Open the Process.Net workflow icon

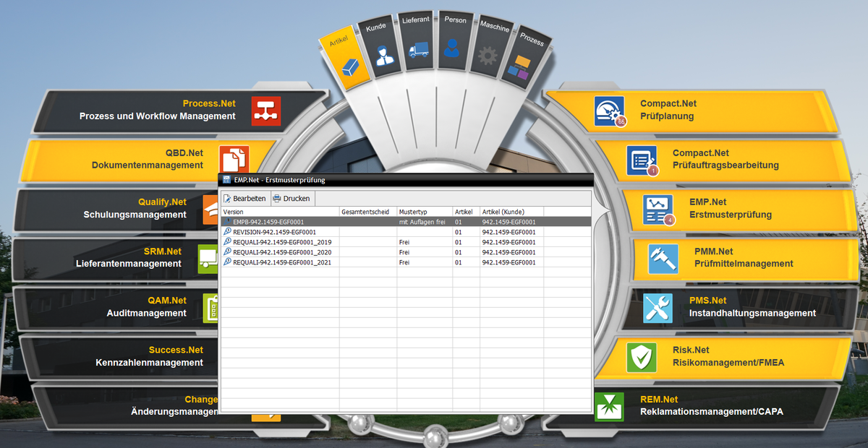(x=265, y=111)
